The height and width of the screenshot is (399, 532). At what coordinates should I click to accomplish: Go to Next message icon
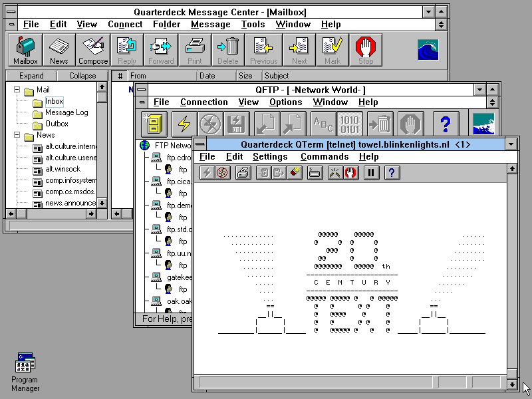tap(299, 50)
